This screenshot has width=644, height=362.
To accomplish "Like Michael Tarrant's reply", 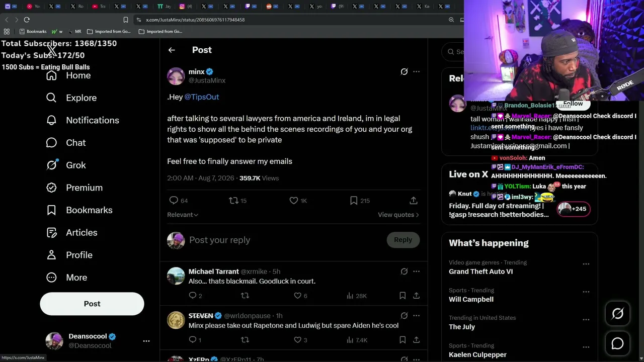I will 297,296.
